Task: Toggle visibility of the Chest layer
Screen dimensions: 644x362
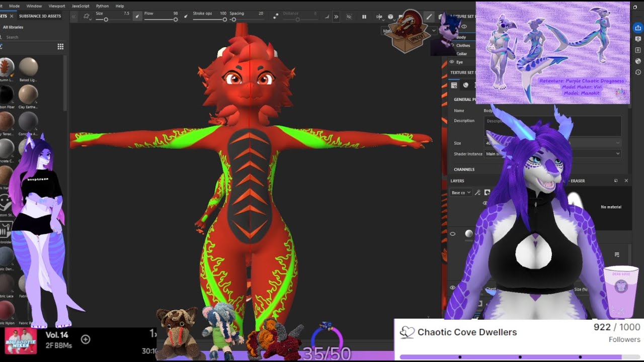Action: (x=452, y=288)
